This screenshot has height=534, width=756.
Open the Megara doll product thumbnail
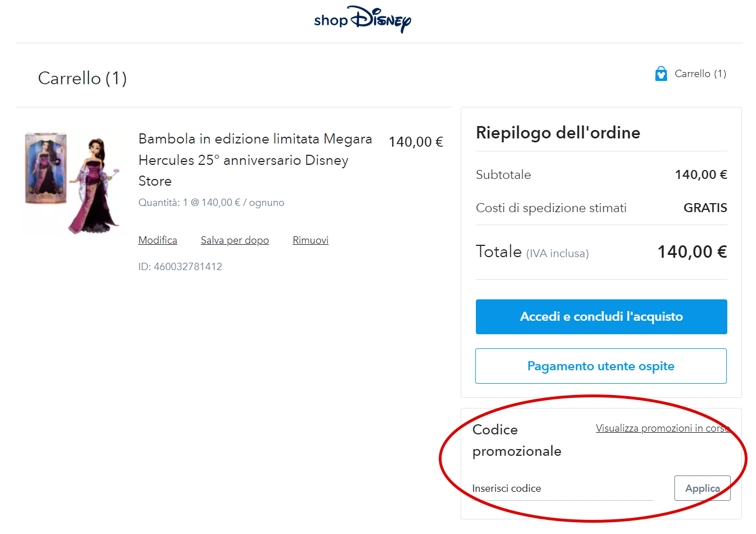click(71, 182)
